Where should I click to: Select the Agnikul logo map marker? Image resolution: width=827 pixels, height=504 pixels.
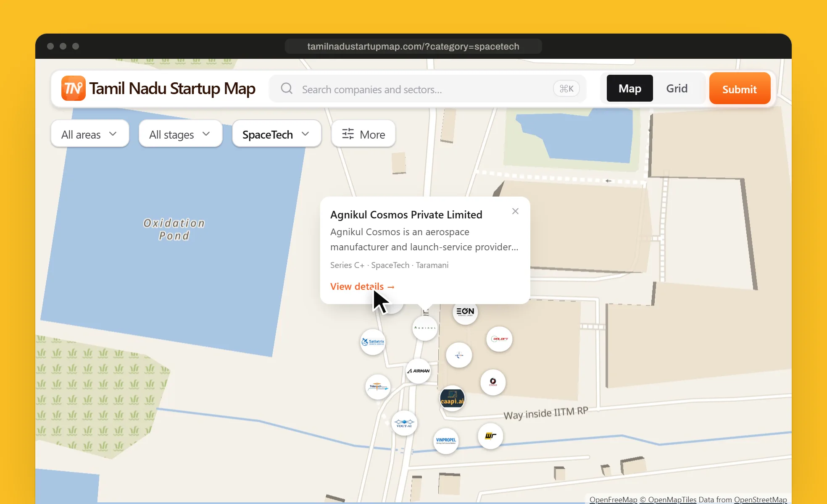(425, 328)
